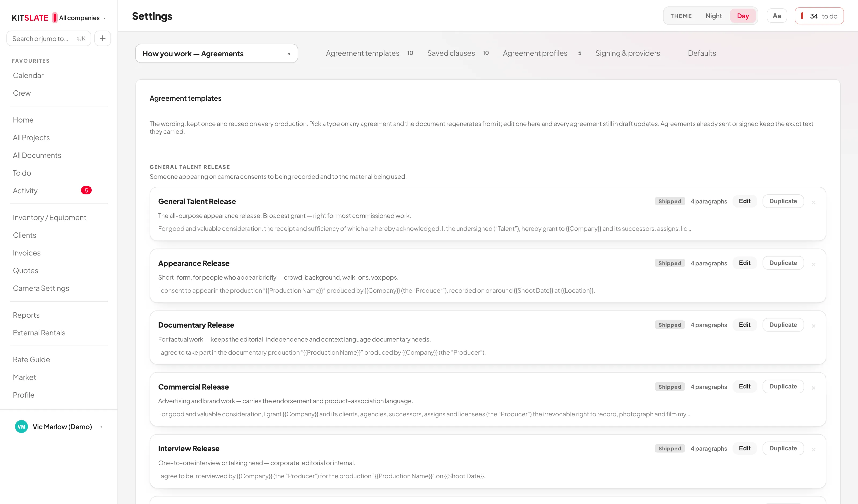Viewport: 858px width, 504px height.
Task: Remove the Appearance Release template
Action: coord(813,264)
